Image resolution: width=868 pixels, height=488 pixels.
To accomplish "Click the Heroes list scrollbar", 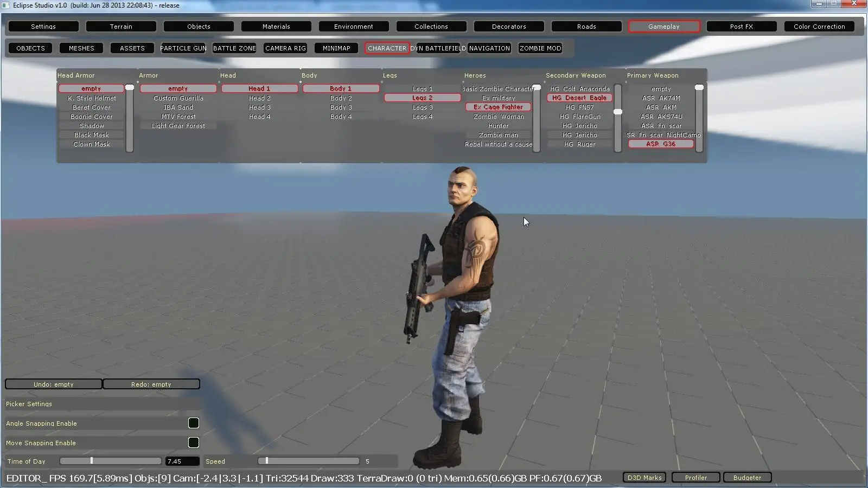I will click(537, 118).
